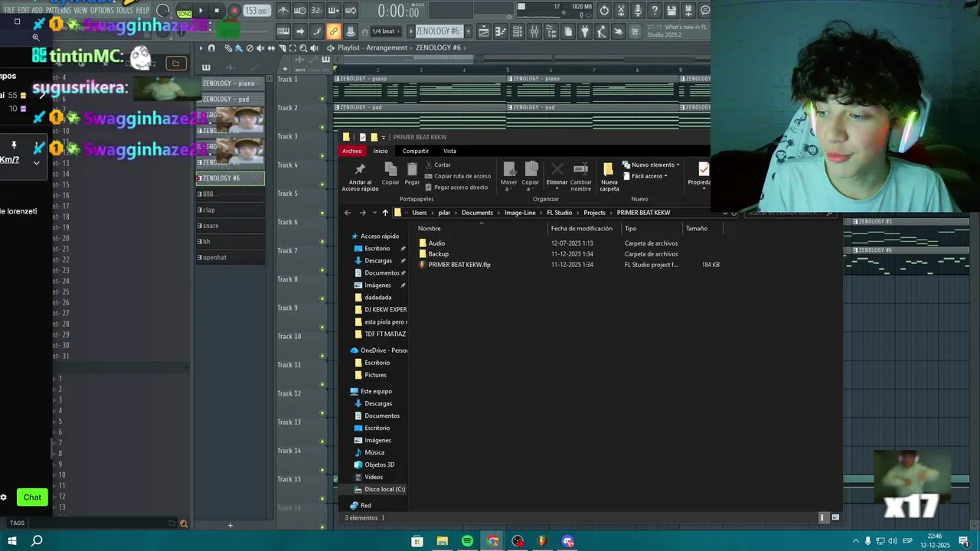Screen dimensions: 980x551
Task: Arm the red record button
Action: (234, 11)
